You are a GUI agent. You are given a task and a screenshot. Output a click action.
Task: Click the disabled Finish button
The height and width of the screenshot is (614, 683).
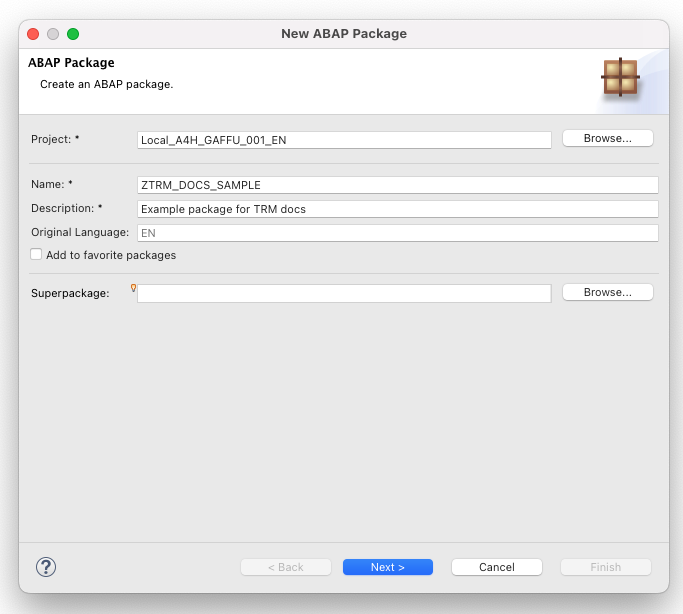pyautogui.click(x=605, y=567)
